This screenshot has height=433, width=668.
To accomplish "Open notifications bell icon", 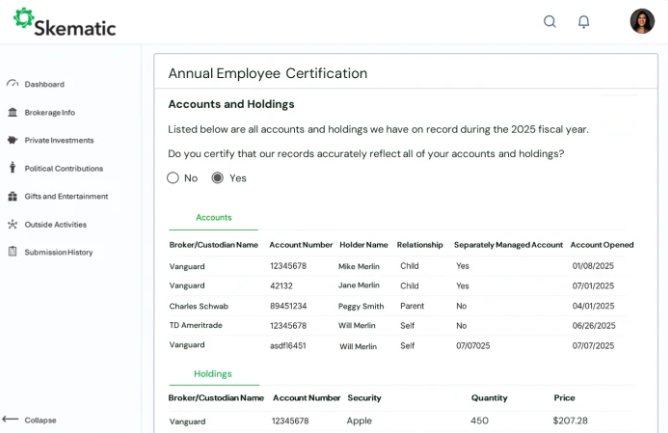I will (x=584, y=21).
